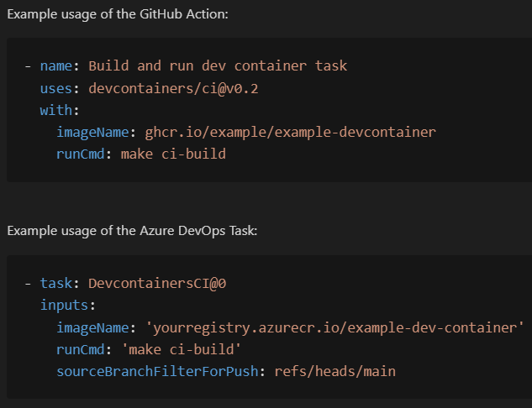Viewport: 532px width, 408px height.
Task: Click the value 'refs/heads/main'
Action: 334,371
